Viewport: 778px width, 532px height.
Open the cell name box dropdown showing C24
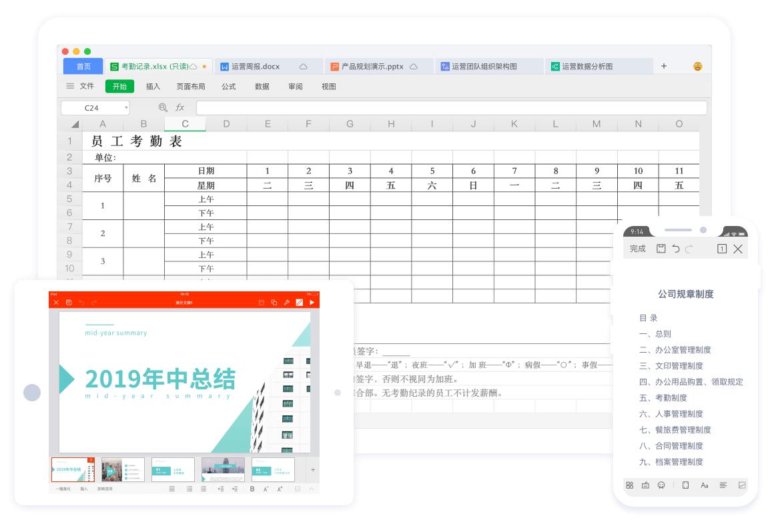click(x=127, y=107)
